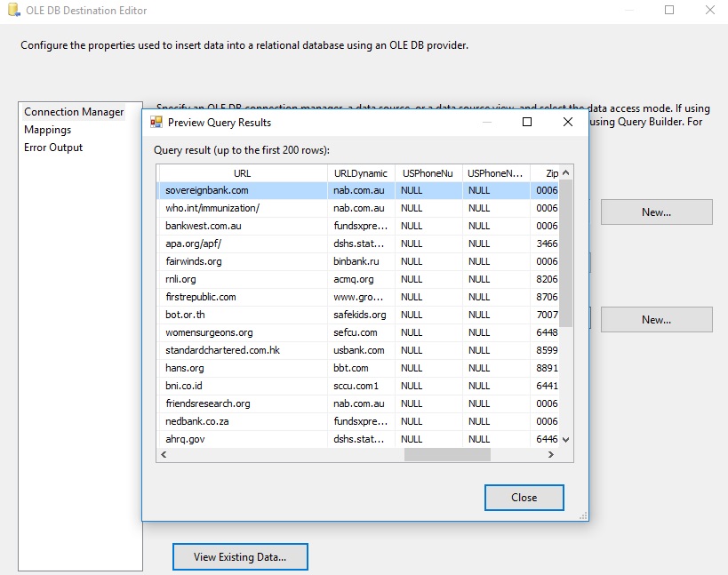
Task: Click the hans.org URL cell
Action: 243,368
